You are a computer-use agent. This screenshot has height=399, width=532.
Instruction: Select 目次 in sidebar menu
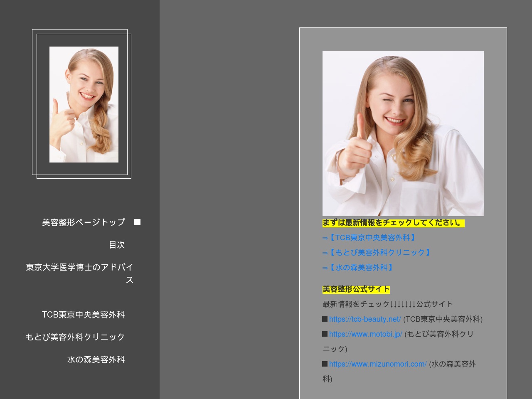tap(117, 245)
